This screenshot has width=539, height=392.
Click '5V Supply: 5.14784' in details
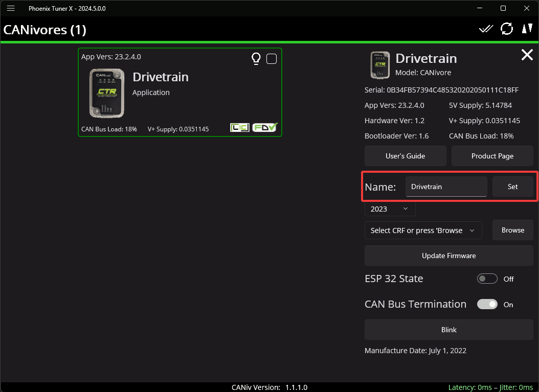480,105
